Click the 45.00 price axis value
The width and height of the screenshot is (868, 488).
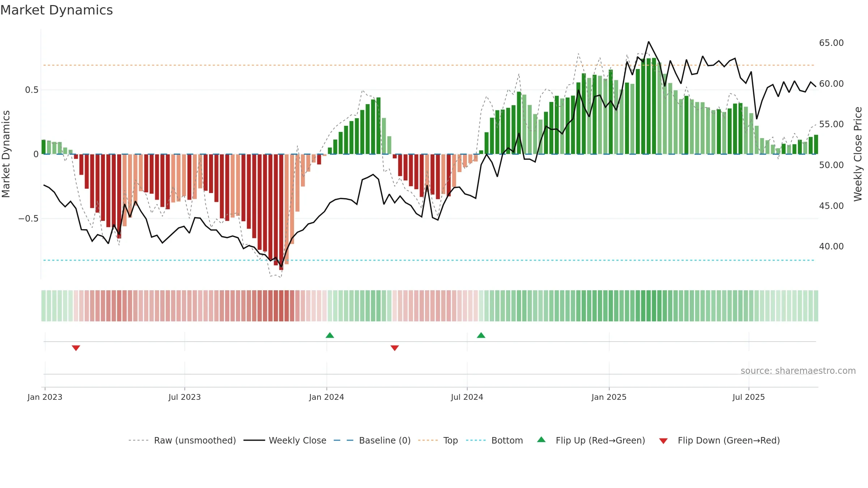(x=831, y=206)
